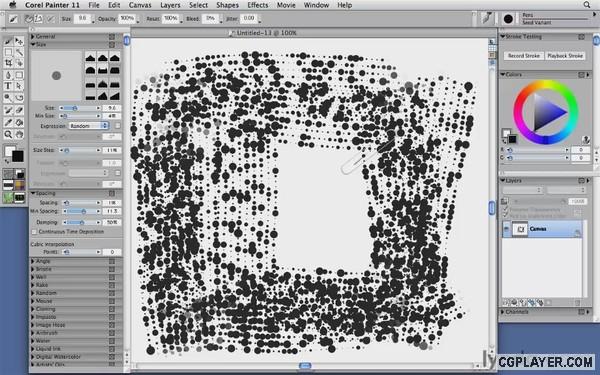The image size is (600, 375).
Task: Open the Window menu
Action: pyautogui.click(x=316, y=5)
